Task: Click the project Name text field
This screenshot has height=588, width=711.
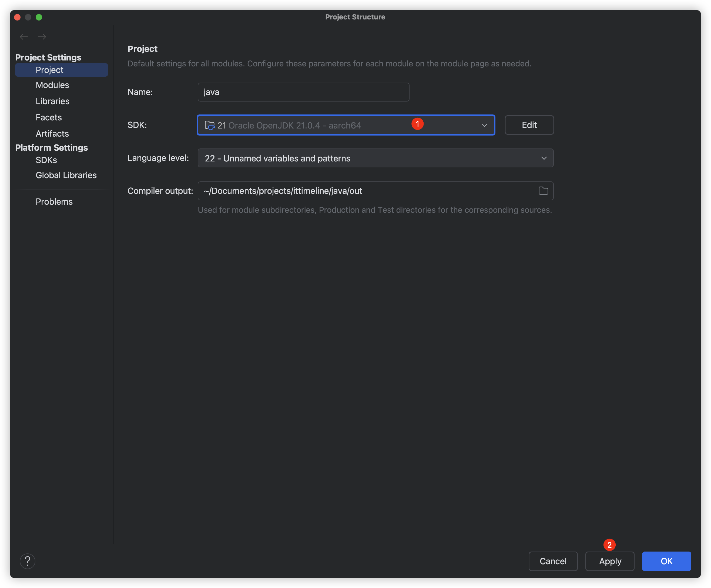Action: click(x=303, y=92)
